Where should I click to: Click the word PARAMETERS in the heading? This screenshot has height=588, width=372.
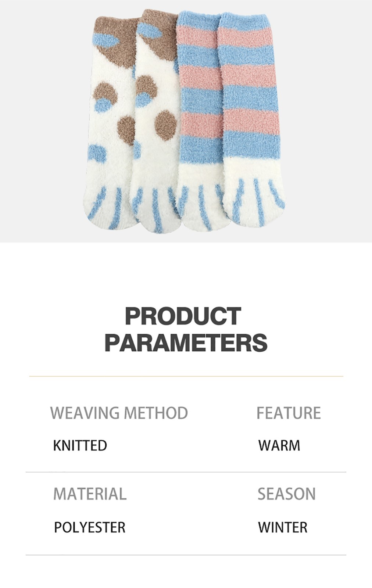pos(186,343)
